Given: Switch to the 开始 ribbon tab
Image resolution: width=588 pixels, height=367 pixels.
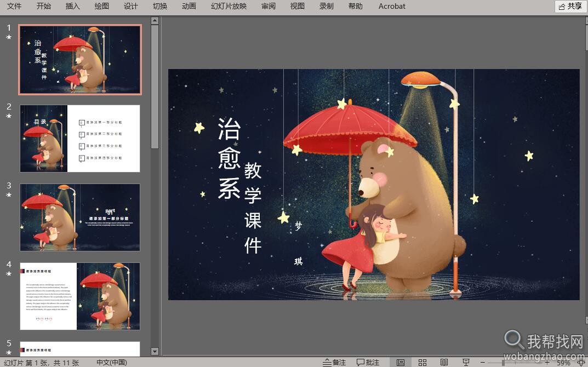Looking at the screenshot, I should click(43, 6).
